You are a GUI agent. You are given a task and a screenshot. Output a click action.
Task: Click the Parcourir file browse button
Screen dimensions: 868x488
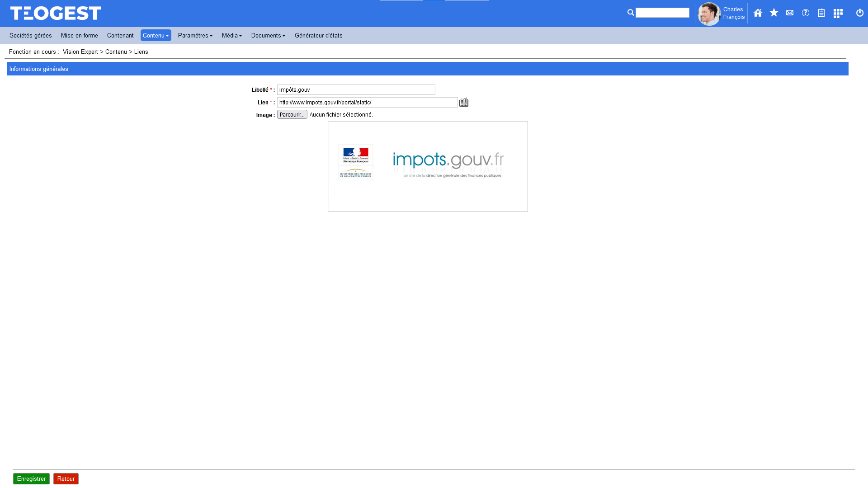[x=292, y=115]
